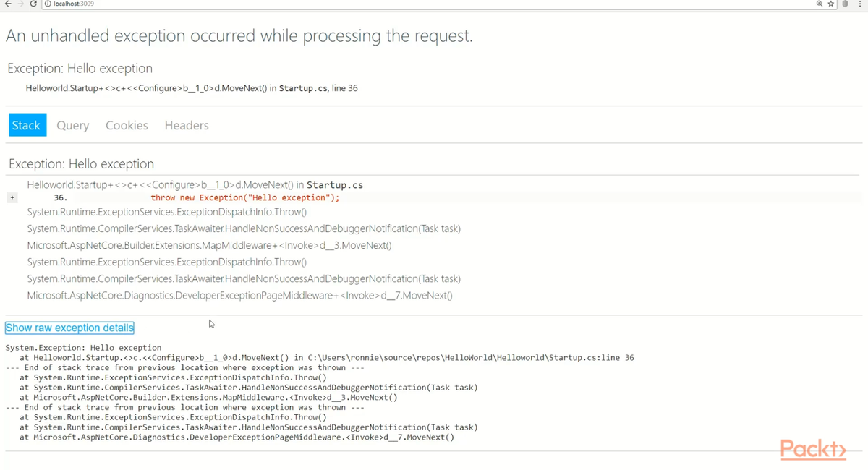Bookmark this page with the star icon
868x470 pixels.
pos(831,4)
